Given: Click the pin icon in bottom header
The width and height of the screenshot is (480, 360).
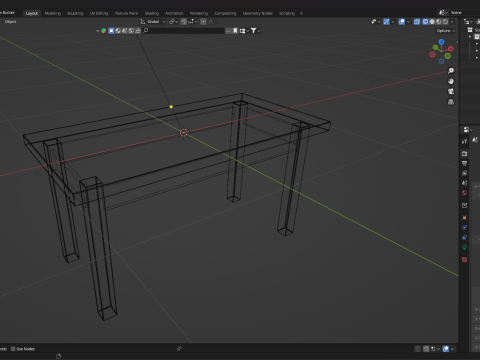Looking at the screenshot, I should 179,349.
